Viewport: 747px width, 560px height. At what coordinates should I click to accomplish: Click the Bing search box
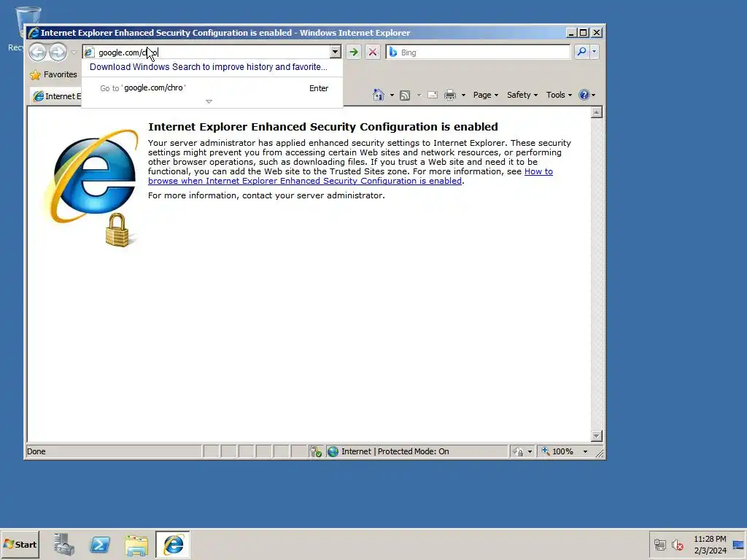[x=478, y=52]
